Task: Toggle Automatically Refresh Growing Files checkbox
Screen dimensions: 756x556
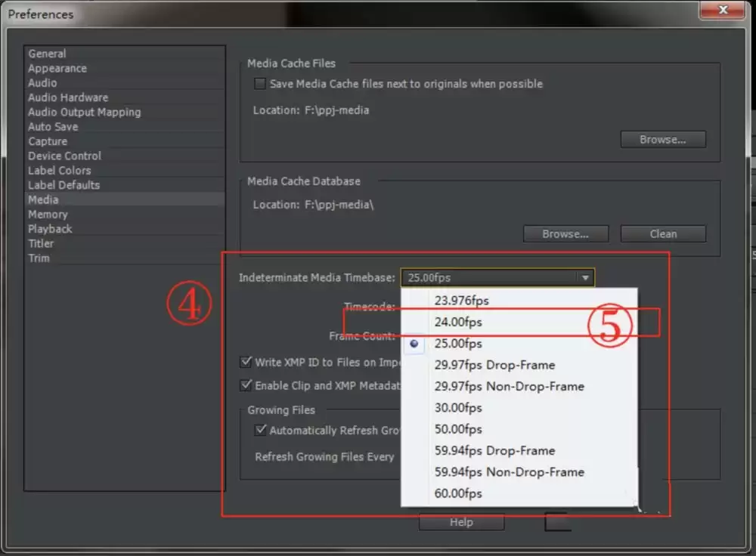Action: pyautogui.click(x=260, y=430)
